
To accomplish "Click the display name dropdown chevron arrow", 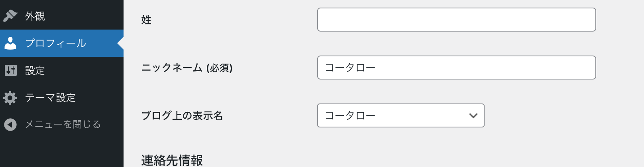I will point(473,115).
